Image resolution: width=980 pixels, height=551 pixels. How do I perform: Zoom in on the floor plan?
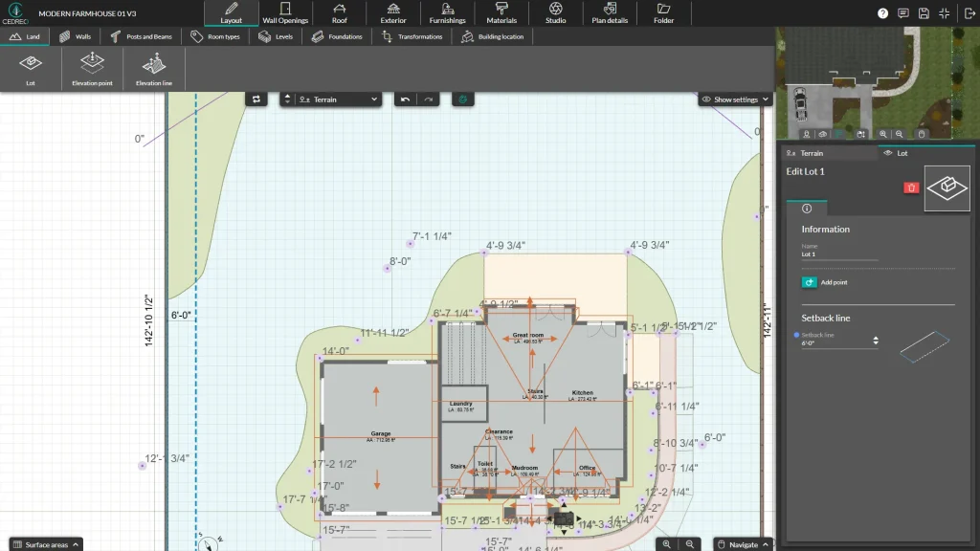[667, 544]
